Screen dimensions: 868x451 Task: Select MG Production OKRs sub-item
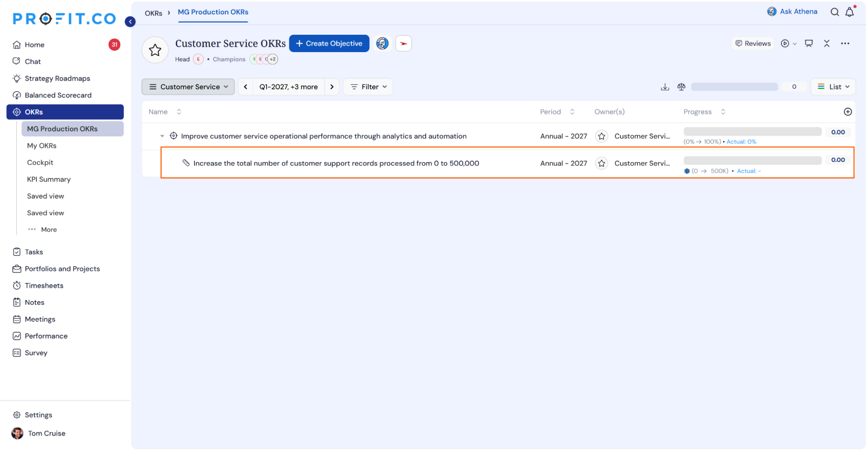pos(73,129)
